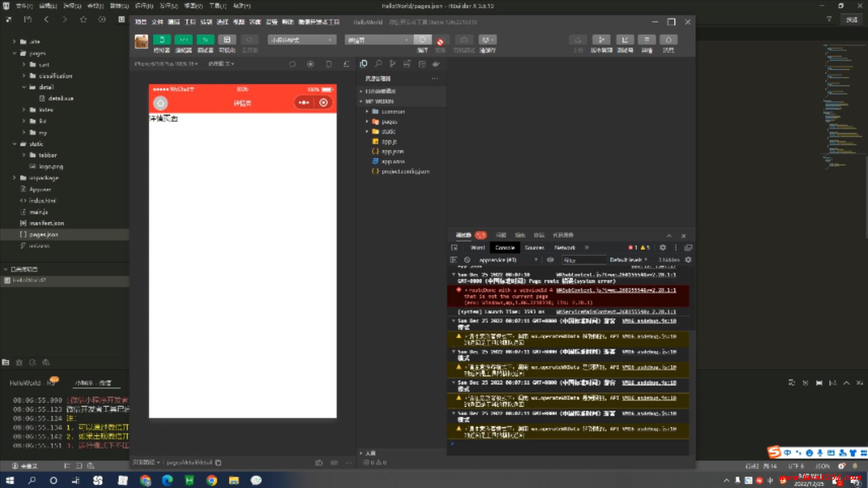Switch to mini program WeChat console tab
Viewport: 868px width, 488px height.
93,383
